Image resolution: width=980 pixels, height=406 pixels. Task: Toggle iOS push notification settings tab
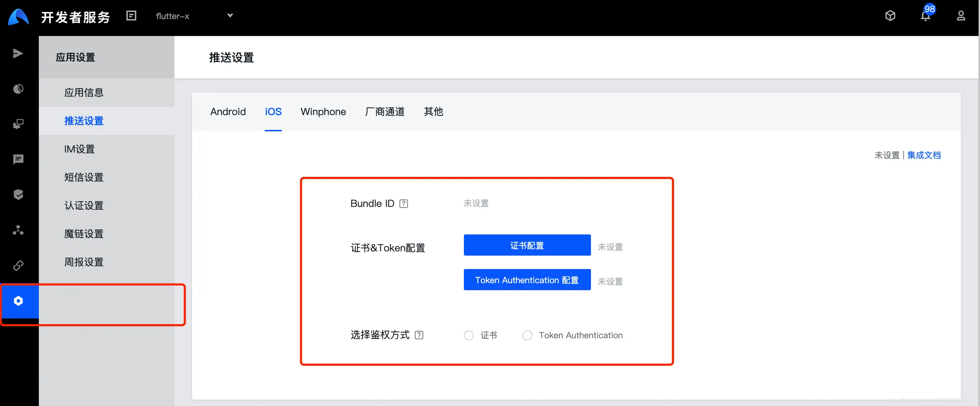(273, 112)
